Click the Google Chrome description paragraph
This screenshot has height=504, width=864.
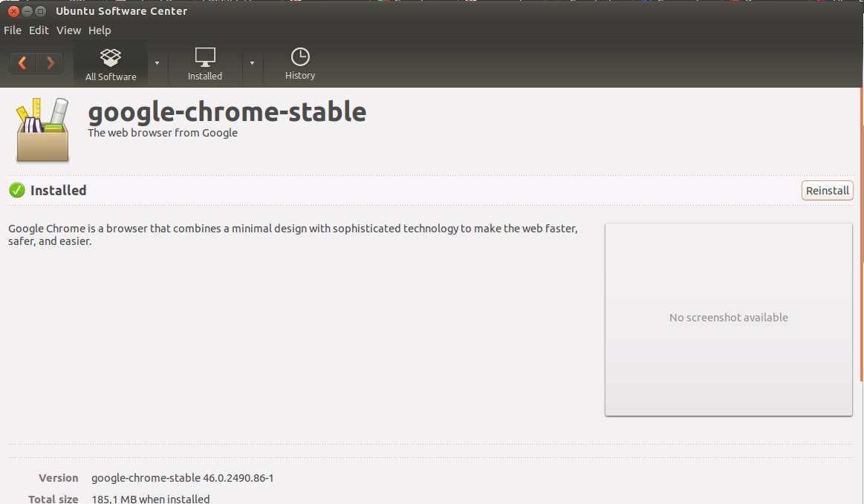click(x=293, y=235)
